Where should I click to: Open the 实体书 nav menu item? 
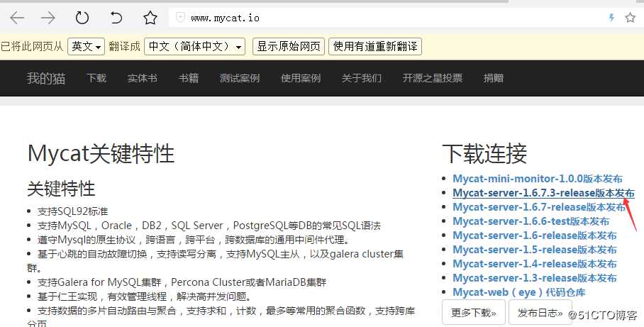coord(142,78)
